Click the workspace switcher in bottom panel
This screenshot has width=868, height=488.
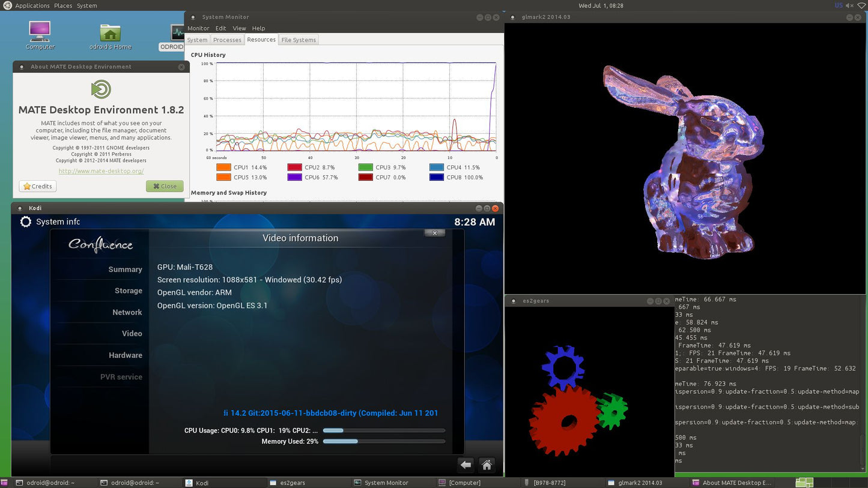point(804,483)
